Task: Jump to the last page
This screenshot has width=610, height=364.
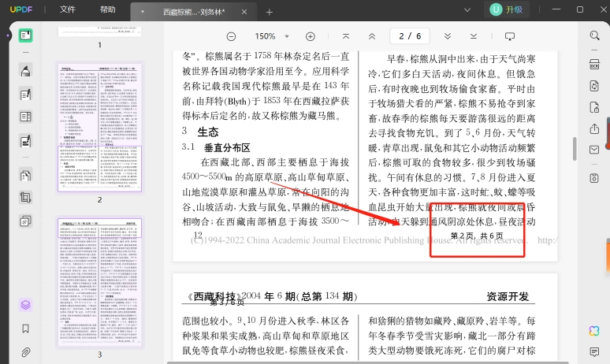Action: (474, 36)
